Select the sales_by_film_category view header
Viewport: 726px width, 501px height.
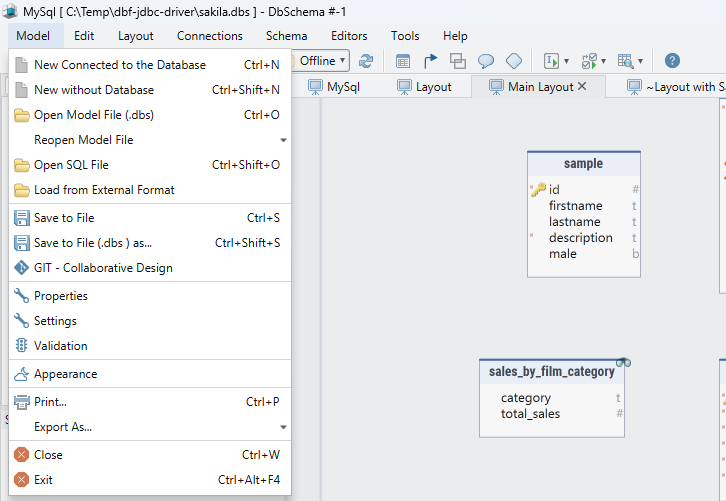pyautogui.click(x=551, y=371)
